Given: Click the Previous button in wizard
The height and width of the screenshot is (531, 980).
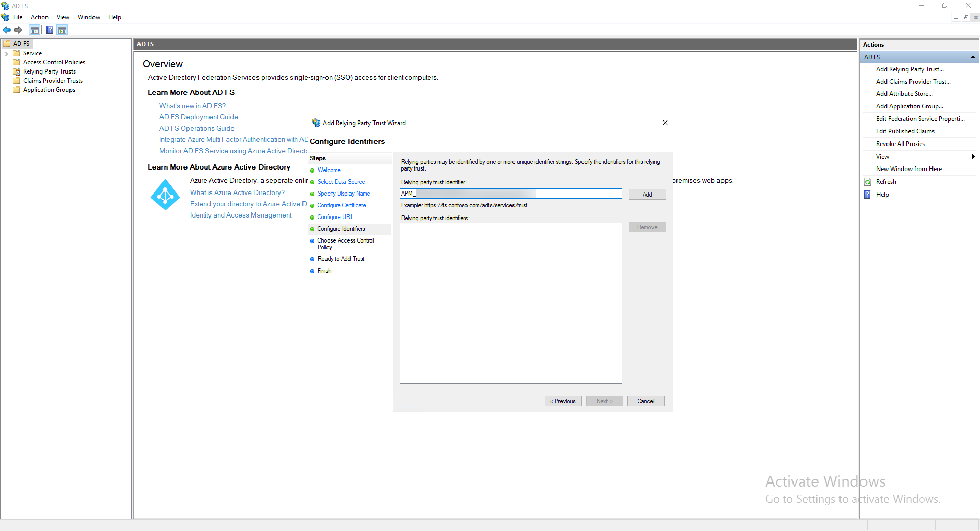Looking at the screenshot, I should (563, 401).
